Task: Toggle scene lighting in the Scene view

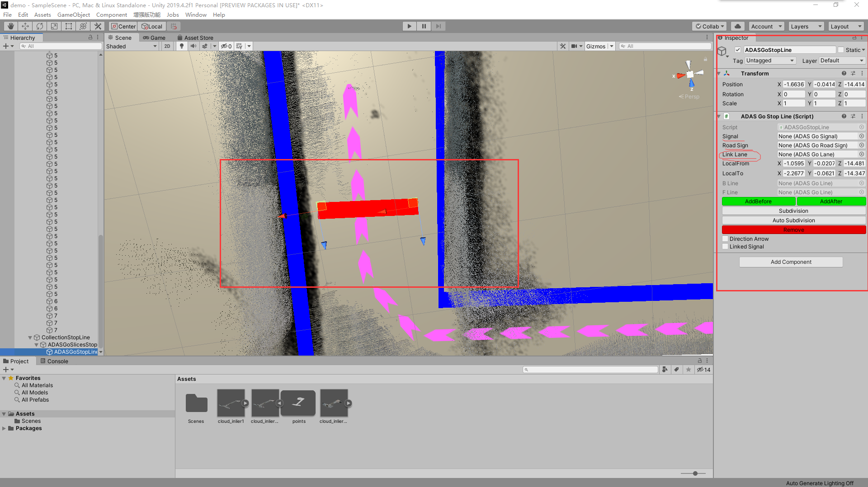Action: pos(182,46)
